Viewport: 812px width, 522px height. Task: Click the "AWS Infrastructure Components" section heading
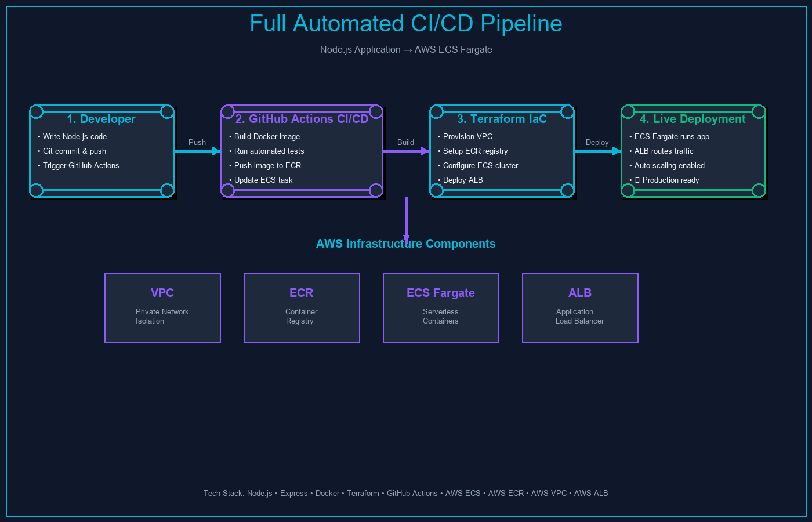(406, 244)
